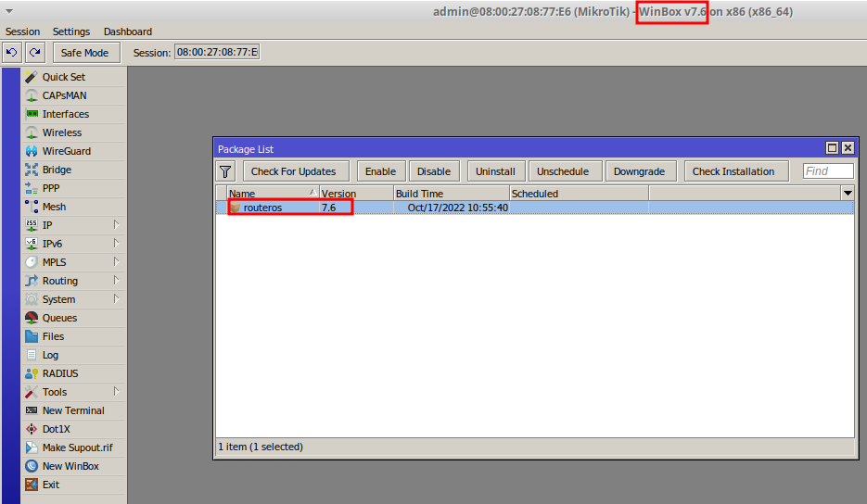Sort by the Build Time column header

point(452,194)
